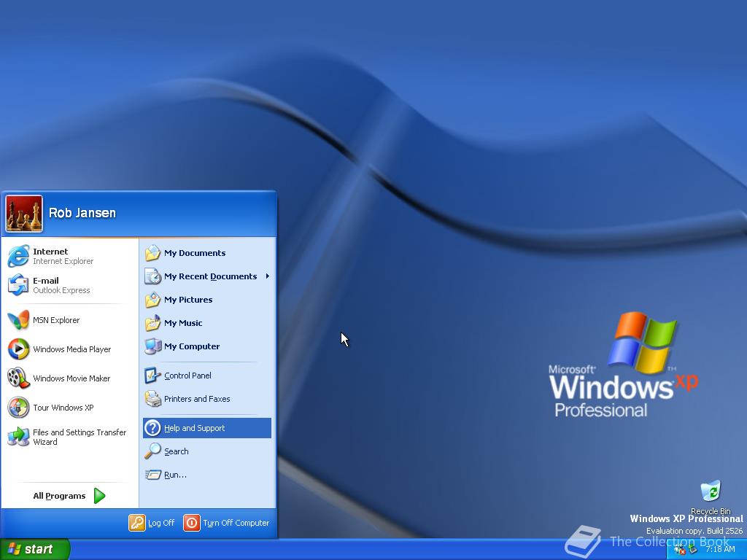This screenshot has height=560, width=747.
Task: Click the My Recent Documents icon
Action: tap(152, 276)
